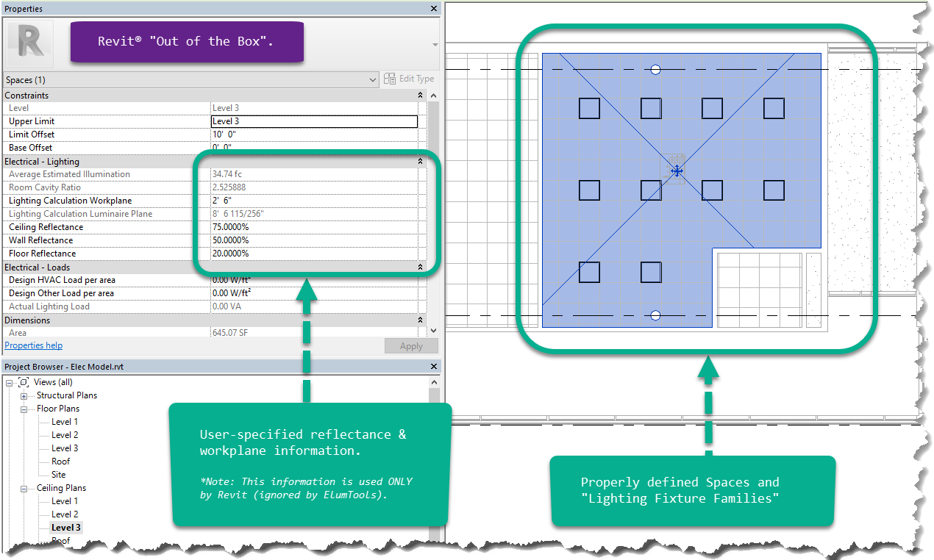Open the type selector dropdown arrow
The height and width of the screenshot is (560, 934).
point(435,45)
